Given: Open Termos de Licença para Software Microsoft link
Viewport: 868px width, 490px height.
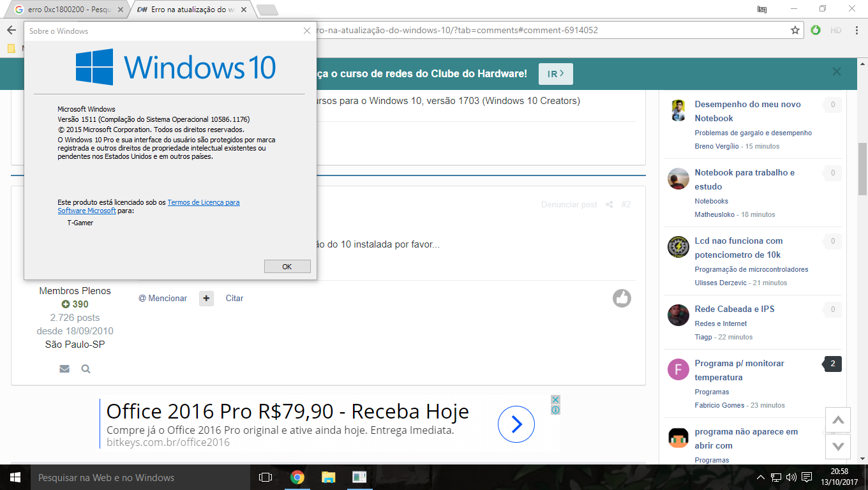Looking at the screenshot, I should point(149,206).
